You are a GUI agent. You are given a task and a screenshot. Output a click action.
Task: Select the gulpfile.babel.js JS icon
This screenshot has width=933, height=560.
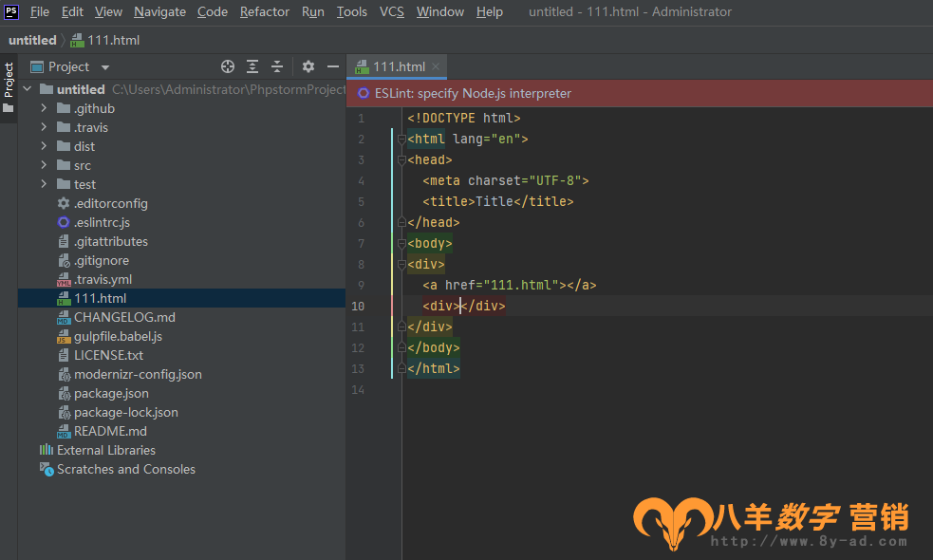64,336
